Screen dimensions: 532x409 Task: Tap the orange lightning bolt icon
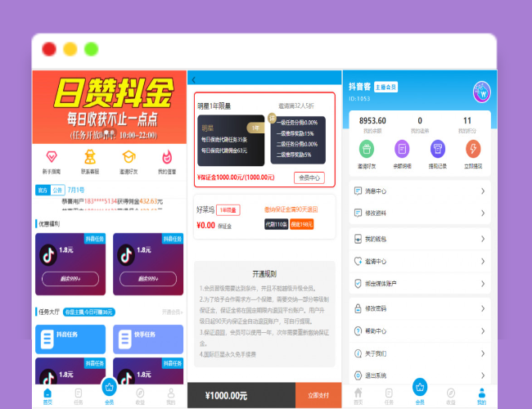[473, 149]
